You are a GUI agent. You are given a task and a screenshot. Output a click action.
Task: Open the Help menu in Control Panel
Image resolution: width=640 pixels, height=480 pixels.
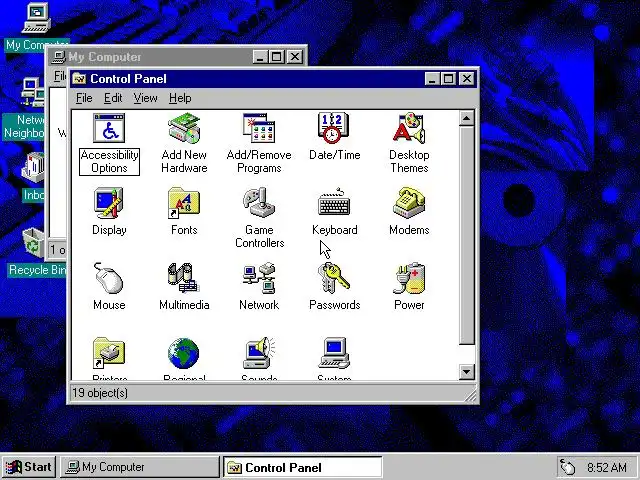180,98
